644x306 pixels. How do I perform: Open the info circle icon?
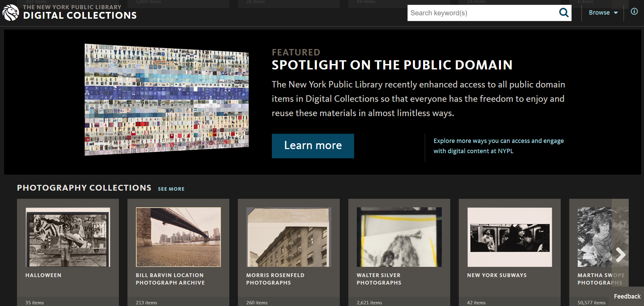pos(634,12)
